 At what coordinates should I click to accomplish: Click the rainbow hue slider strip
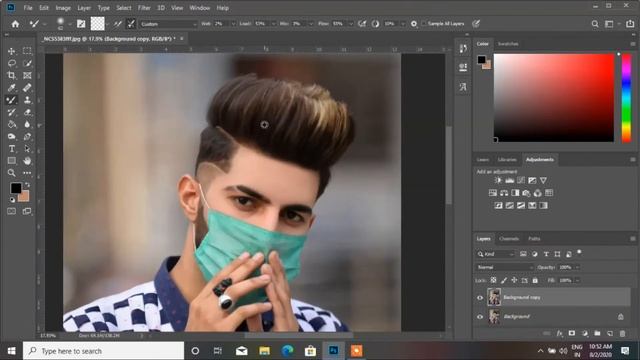[x=627, y=98]
